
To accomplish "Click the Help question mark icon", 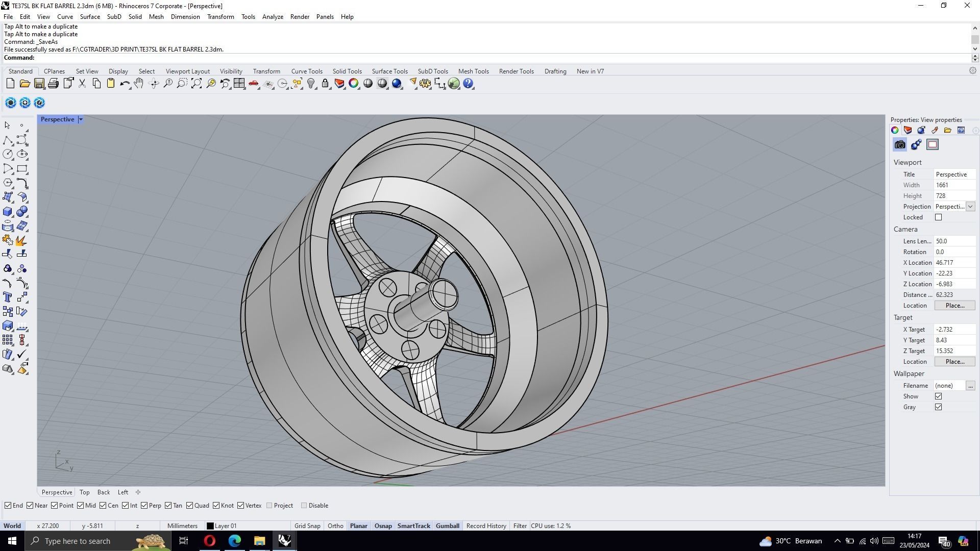I will (x=468, y=84).
